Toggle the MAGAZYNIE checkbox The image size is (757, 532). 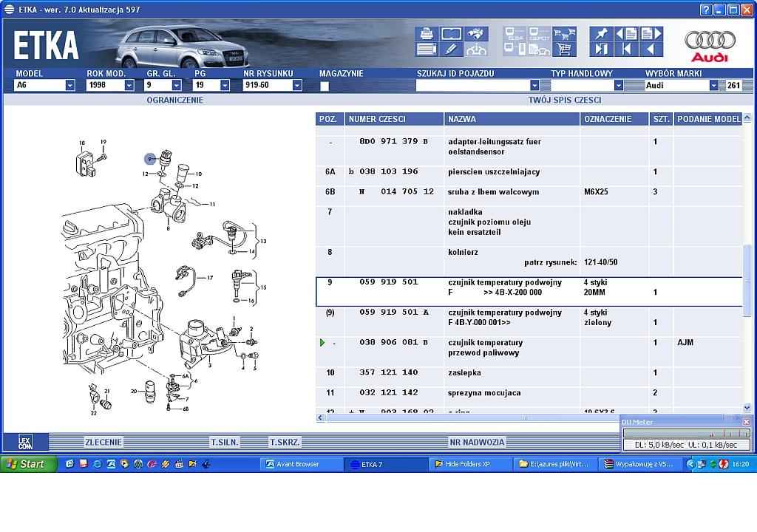(325, 86)
